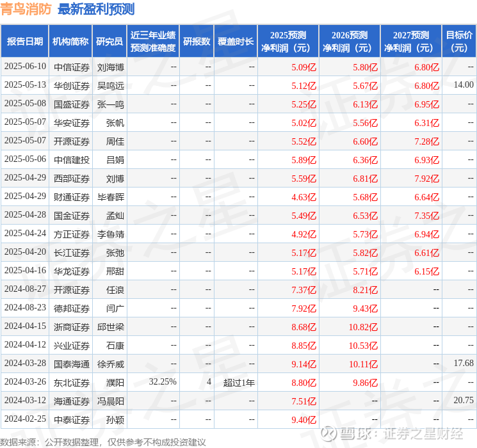Click 方正证券 institution cell

click(72, 234)
